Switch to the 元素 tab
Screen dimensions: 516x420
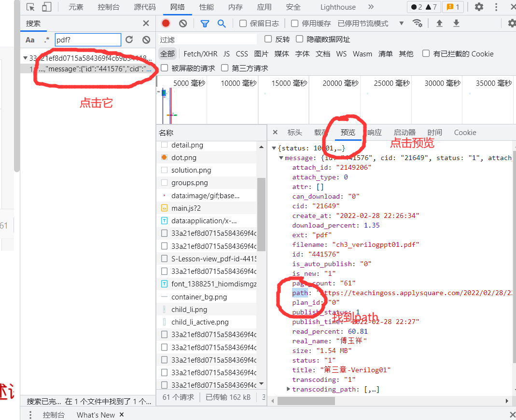coord(76,7)
